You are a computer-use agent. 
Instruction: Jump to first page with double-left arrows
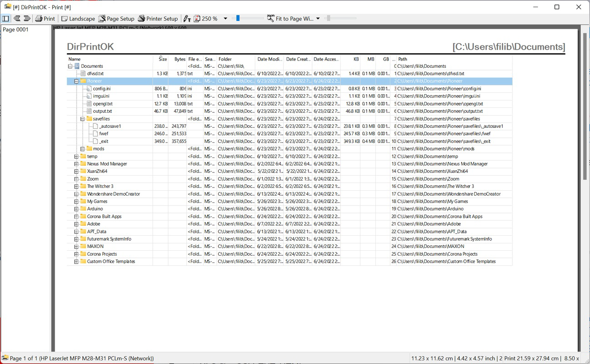click(x=16, y=19)
